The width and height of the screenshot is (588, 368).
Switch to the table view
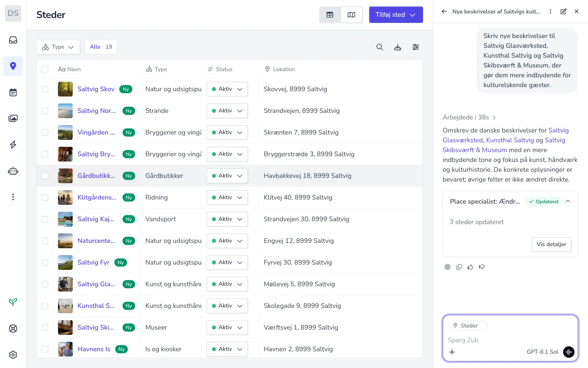(330, 15)
